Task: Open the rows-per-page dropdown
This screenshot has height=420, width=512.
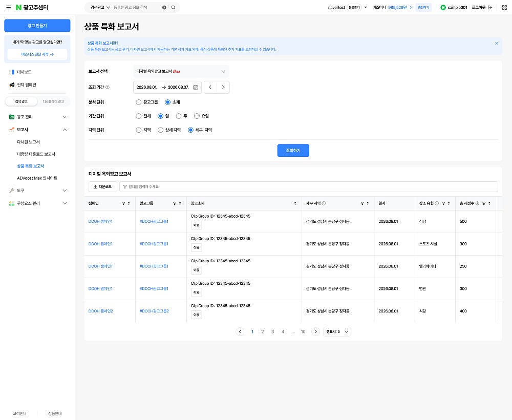Action: click(337, 331)
